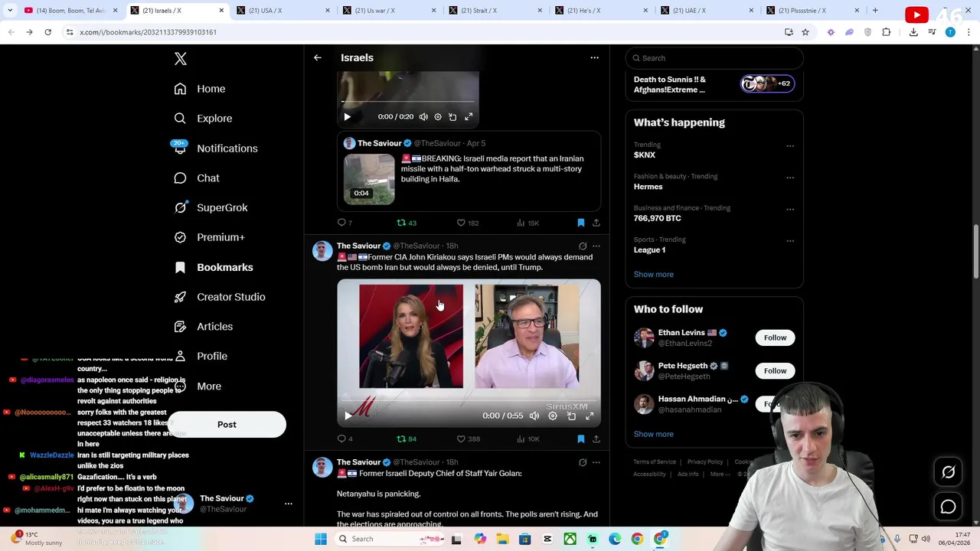980x551 pixels.
Task: Go to Bookmarks in the sidebar
Action: pyautogui.click(x=214, y=267)
